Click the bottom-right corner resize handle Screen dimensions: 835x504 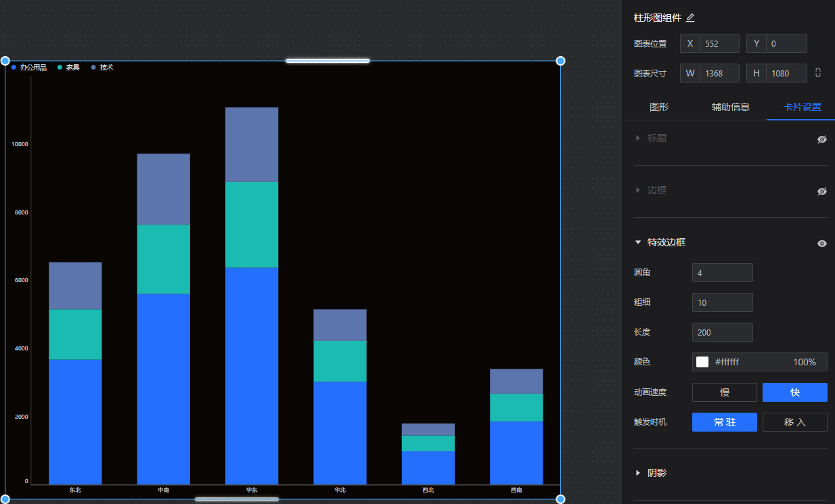click(560, 499)
